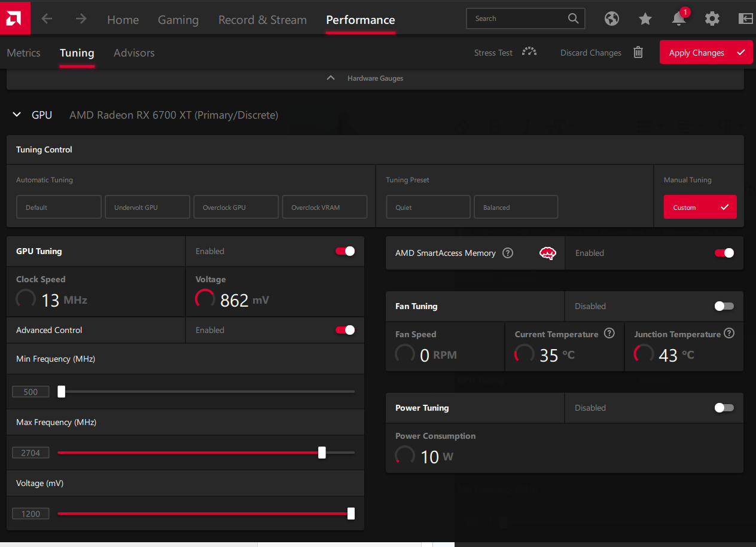Open favorites star icon
756x547 pixels.
point(645,19)
